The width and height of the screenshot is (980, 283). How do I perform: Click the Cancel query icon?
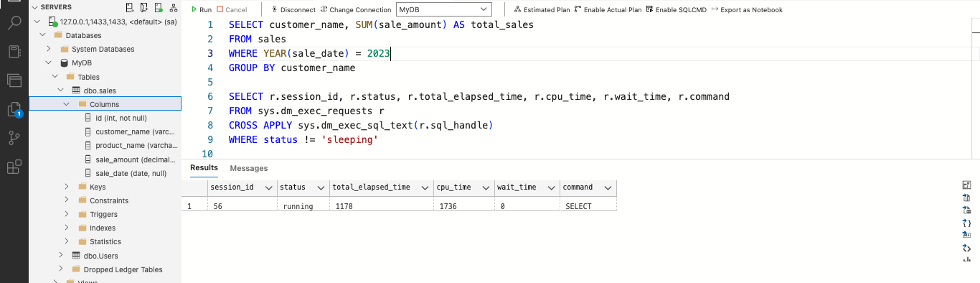(x=220, y=10)
